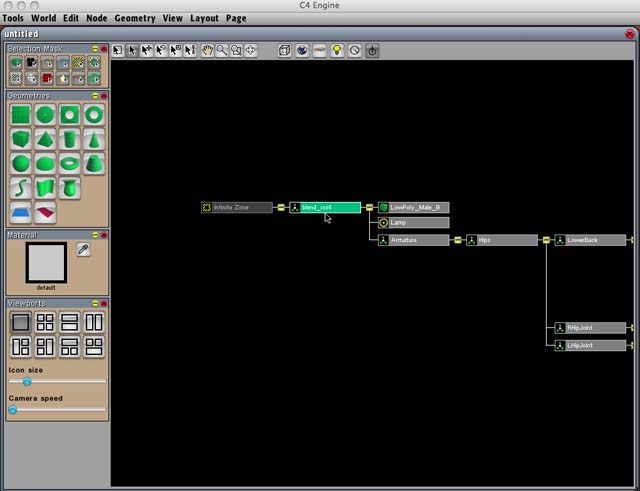Collapse the blend_root node subtree
640x491 pixels.
tap(369, 208)
